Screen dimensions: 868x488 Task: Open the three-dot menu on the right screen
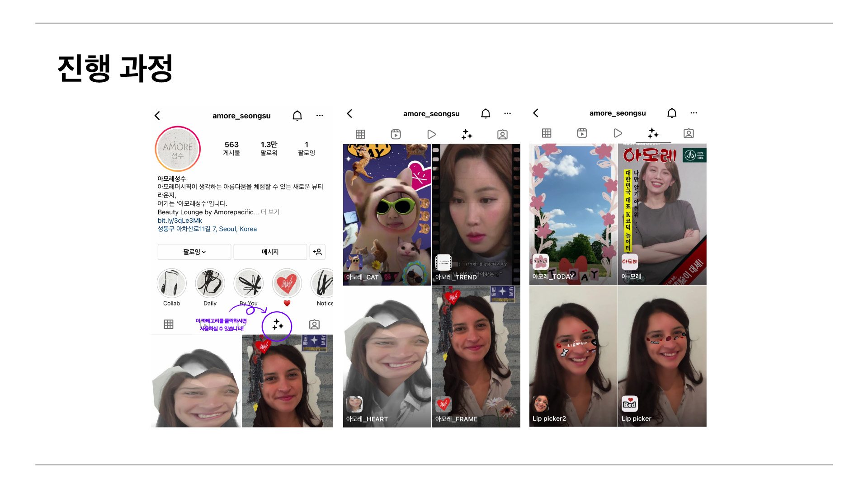click(x=693, y=113)
